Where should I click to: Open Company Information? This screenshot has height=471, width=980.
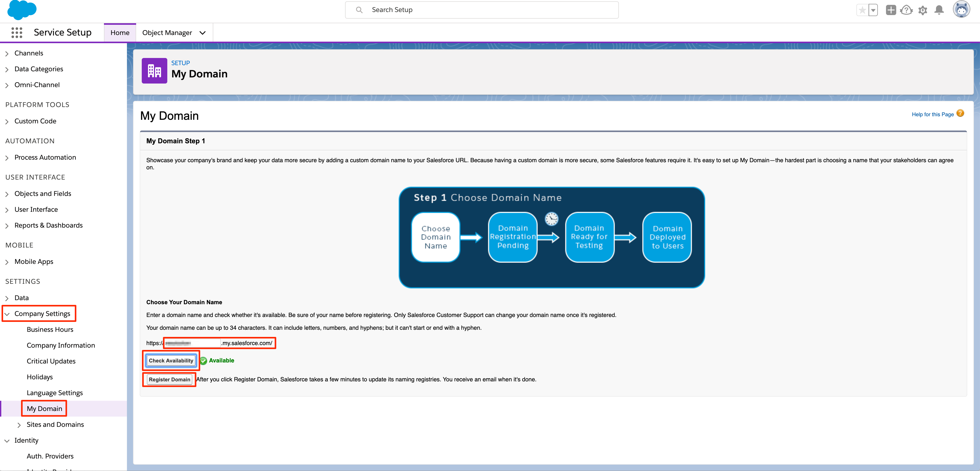[61, 345]
